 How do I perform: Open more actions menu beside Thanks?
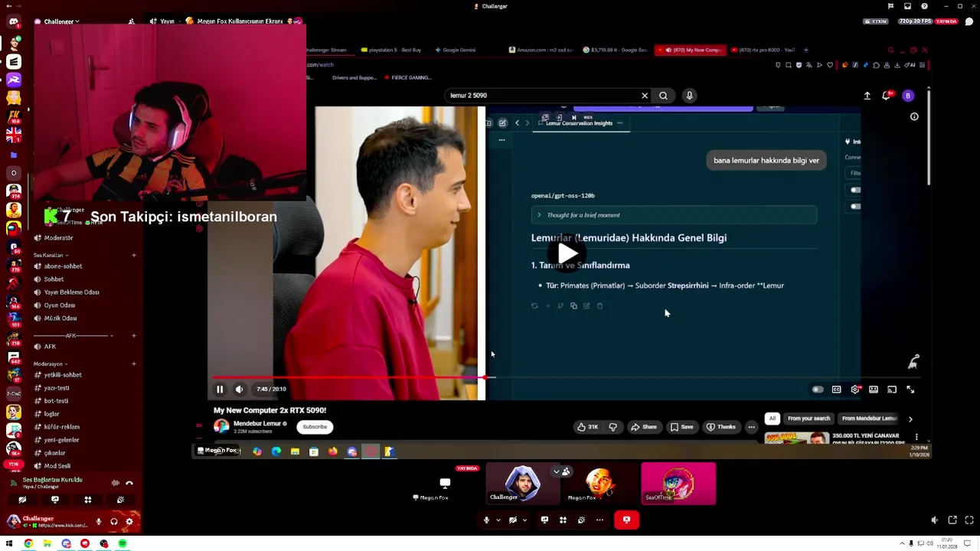coord(752,427)
